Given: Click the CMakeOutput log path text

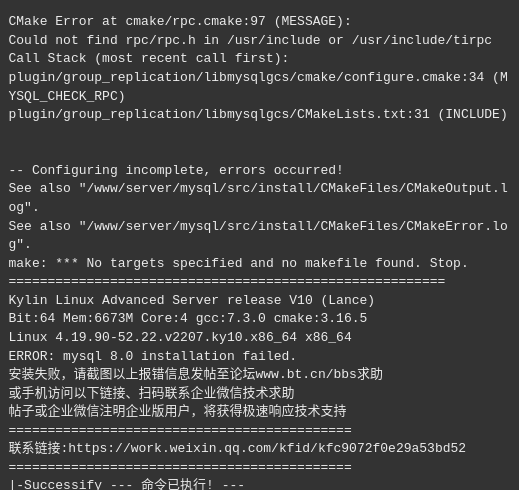Looking at the screenshot, I should (x=258, y=198).
